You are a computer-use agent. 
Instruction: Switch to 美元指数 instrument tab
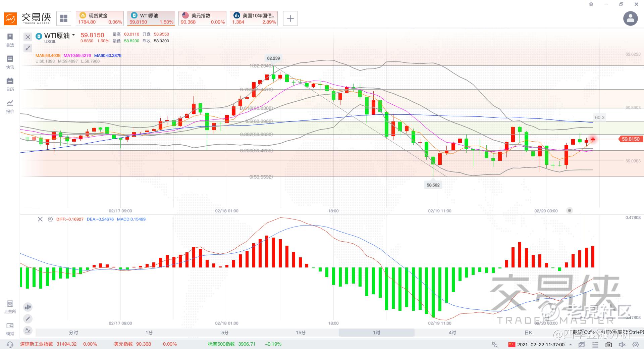pyautogui.click(x=202, y=18)
